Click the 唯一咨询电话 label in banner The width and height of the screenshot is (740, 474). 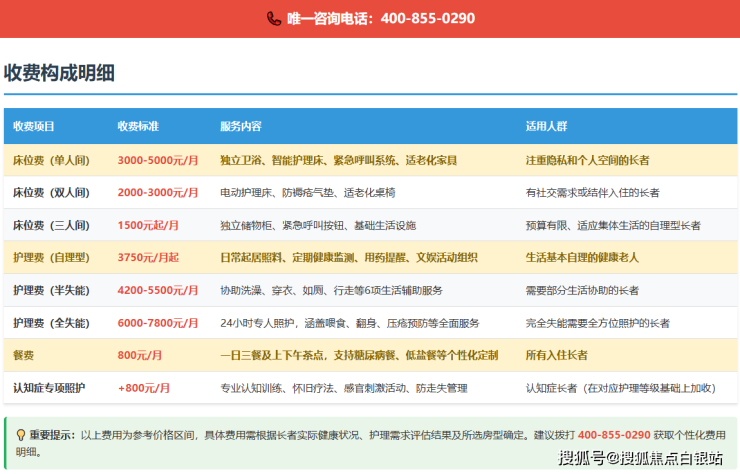coord(328,18)
